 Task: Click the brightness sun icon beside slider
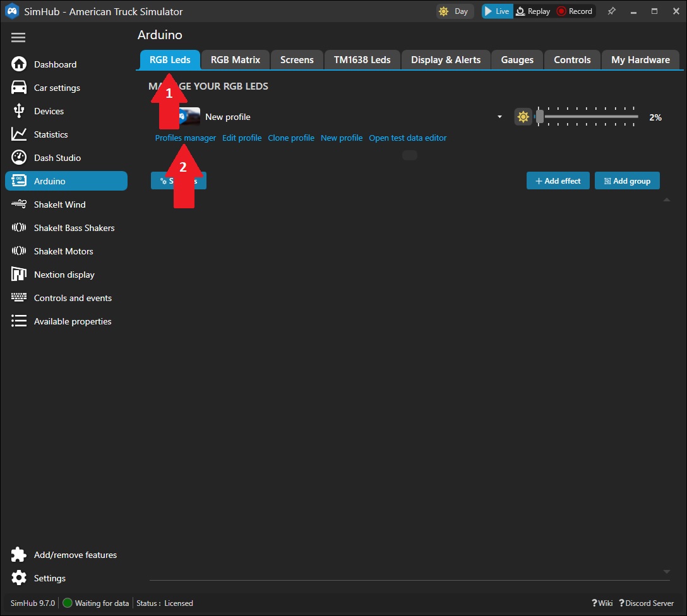pos(523,117)
